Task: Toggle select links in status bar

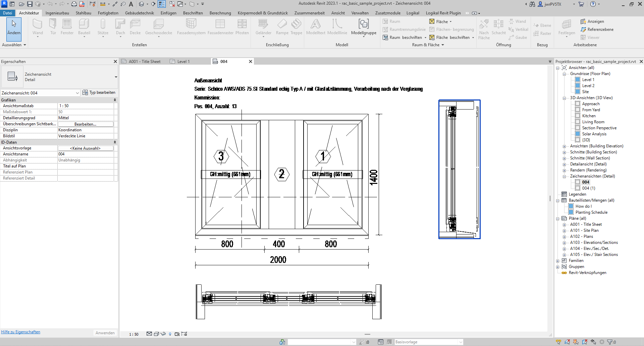Action: [x=559, y=342]
